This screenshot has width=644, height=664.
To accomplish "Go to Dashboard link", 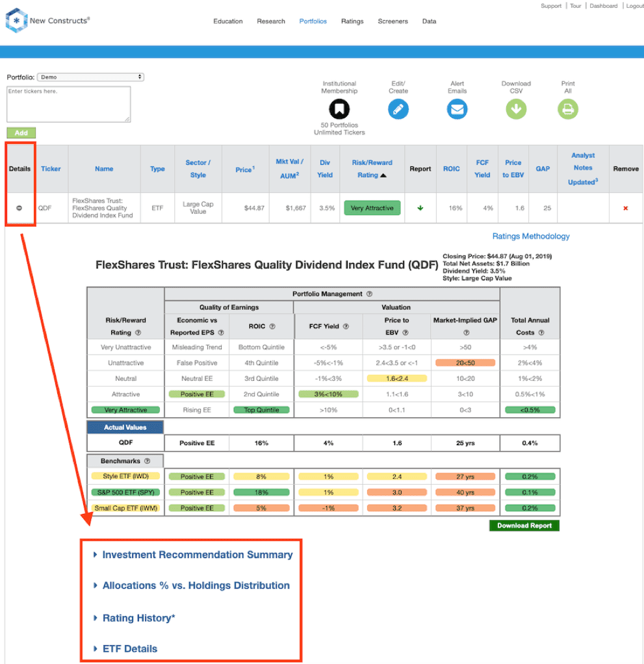I will pos(603,6).
